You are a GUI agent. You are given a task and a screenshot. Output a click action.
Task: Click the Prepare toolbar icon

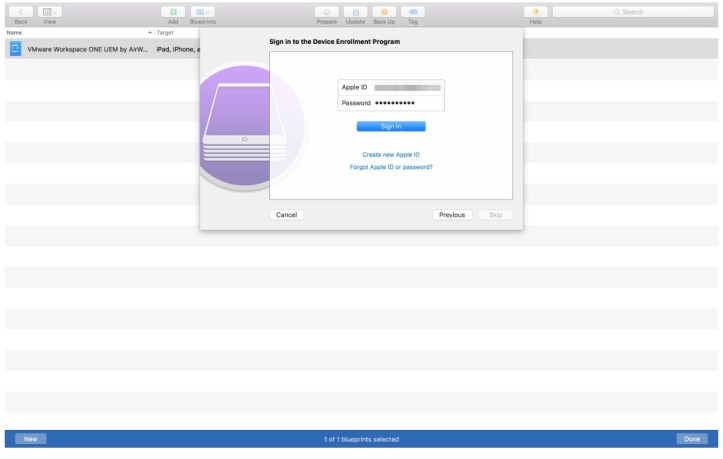326,12
